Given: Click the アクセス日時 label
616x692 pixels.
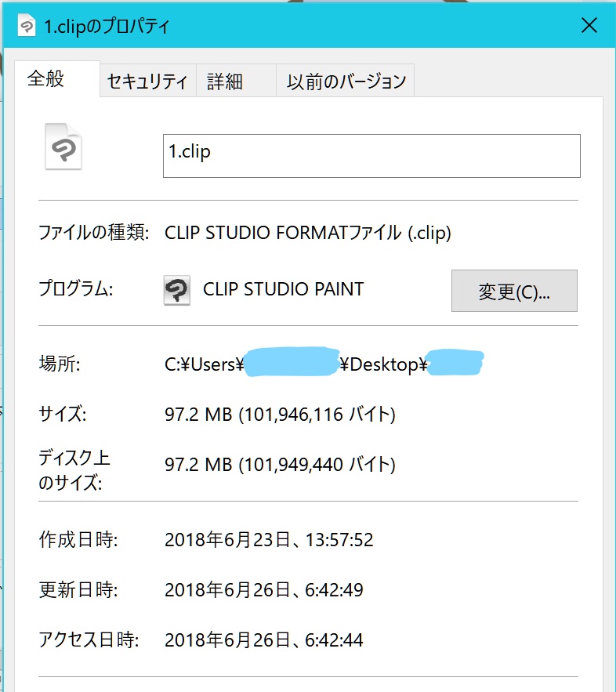Looking at the screenshot, I should pos(89,640).
